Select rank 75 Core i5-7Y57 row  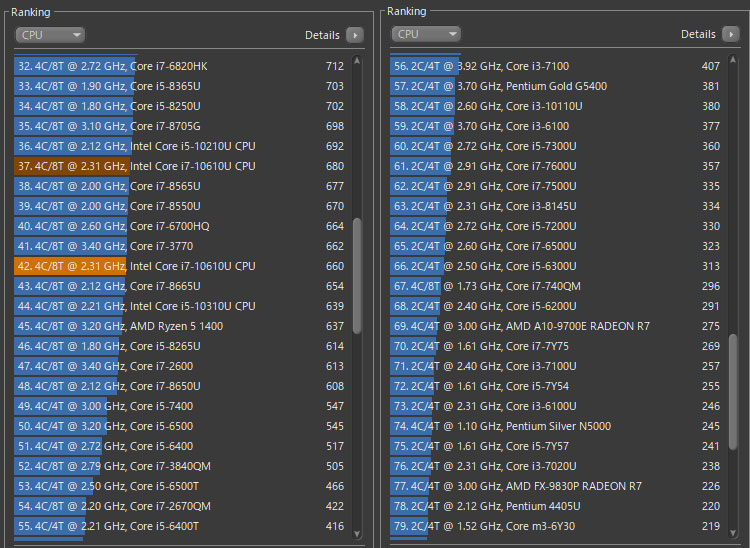click(x=557, y=446)
